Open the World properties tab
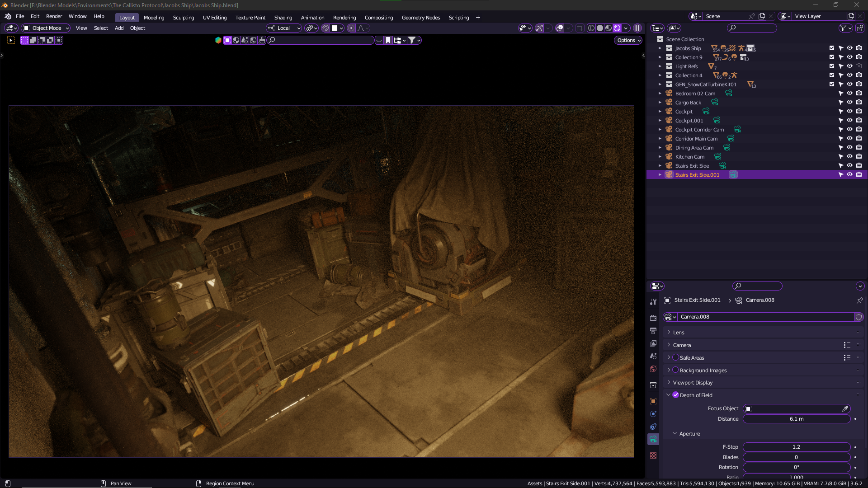 pyautogui.click(x=653, y=369)
